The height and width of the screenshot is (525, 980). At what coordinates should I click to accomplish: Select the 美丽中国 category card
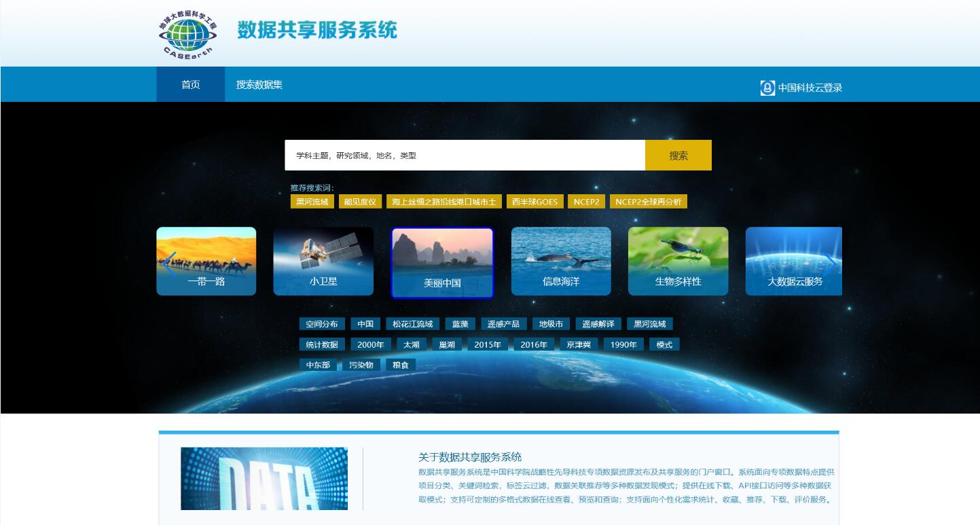442,263
